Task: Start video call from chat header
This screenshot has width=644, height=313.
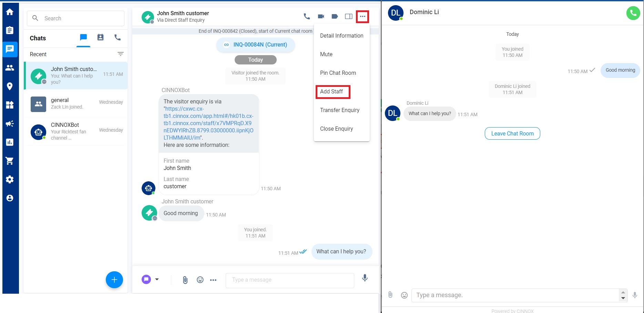Action: (x=321, y=16)
